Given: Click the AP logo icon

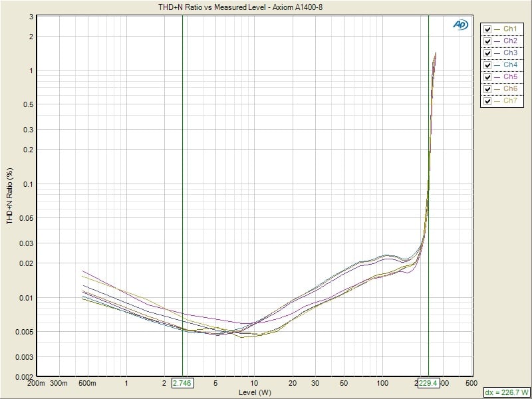Looking at the screenshot, I should pyautogui.click(x=460, y=24).
